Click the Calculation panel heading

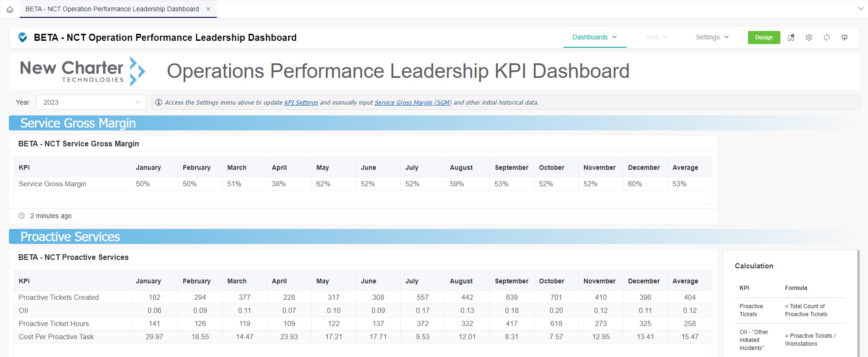[754, 266]
